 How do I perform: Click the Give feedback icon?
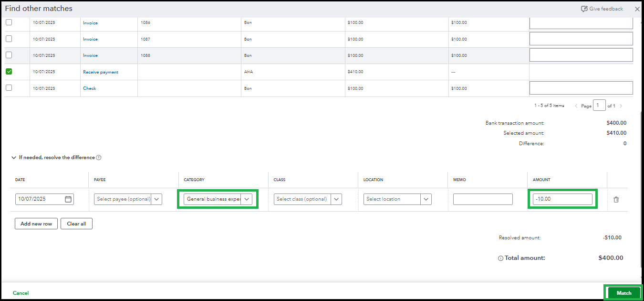584,9
